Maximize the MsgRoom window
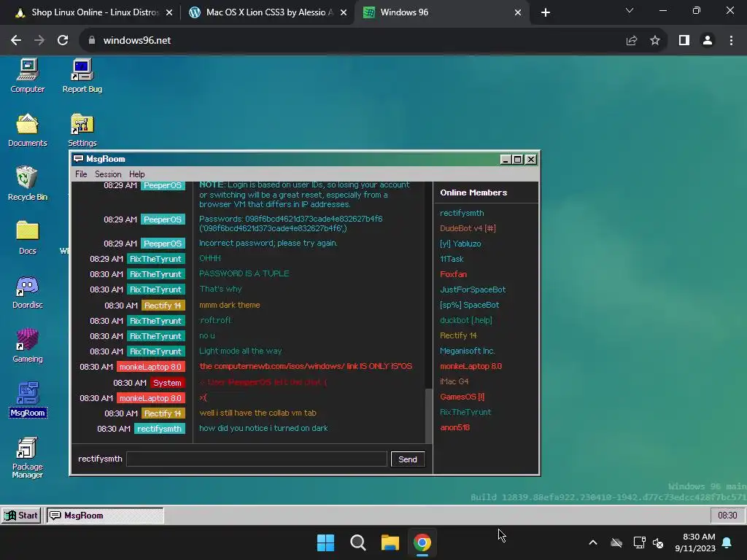The width and height of the screenshot is (747, 560). tap(517, 160)
